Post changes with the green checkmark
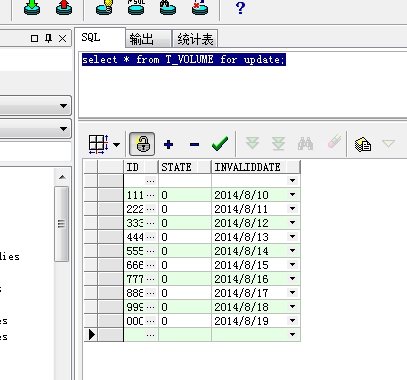 pyautogui.click(x=220, y=144)
